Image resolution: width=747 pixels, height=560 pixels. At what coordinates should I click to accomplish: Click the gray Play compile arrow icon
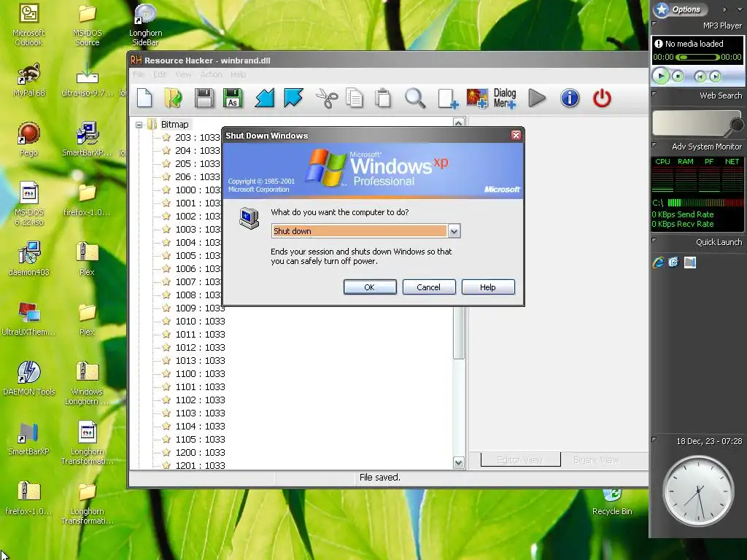[537, 98]
